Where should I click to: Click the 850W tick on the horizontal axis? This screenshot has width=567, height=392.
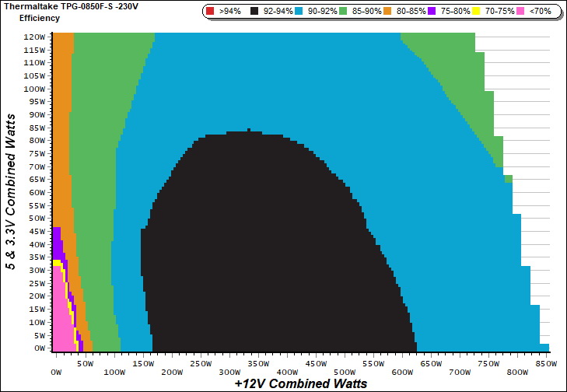click(x=547, y=363)
